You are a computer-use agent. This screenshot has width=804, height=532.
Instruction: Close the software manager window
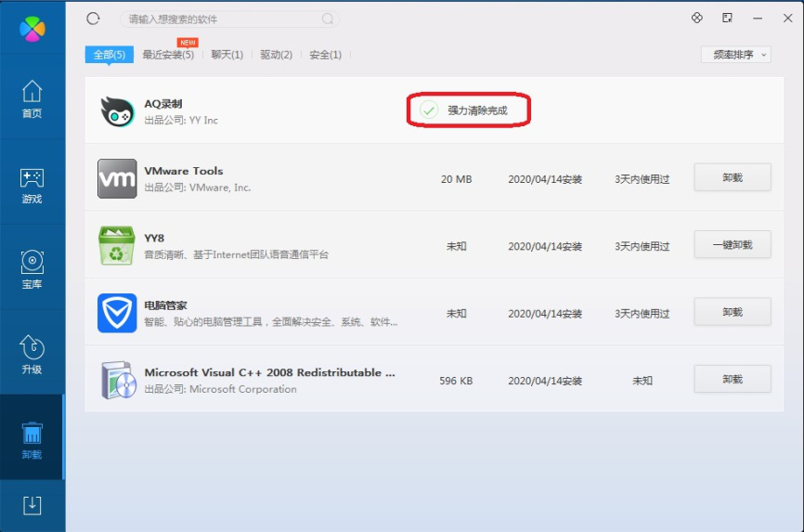click(x=788, y=18)
